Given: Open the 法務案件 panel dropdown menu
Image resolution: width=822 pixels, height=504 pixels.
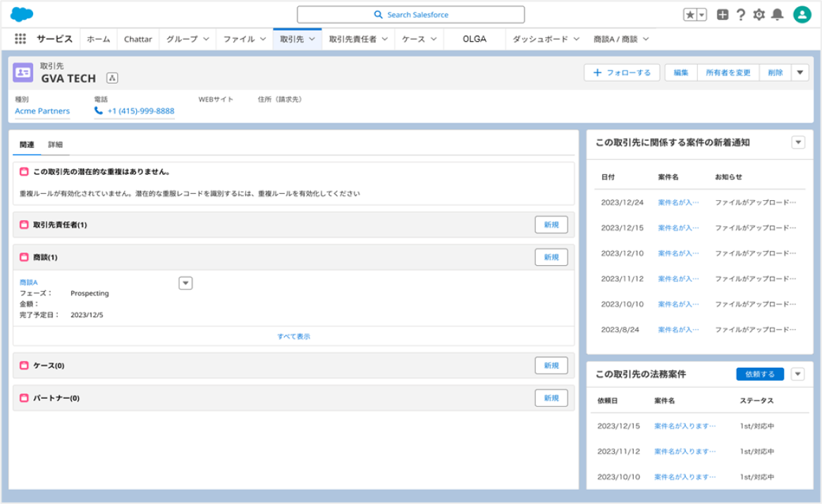Looking at the screenshot, I should (x=798, y=374).
